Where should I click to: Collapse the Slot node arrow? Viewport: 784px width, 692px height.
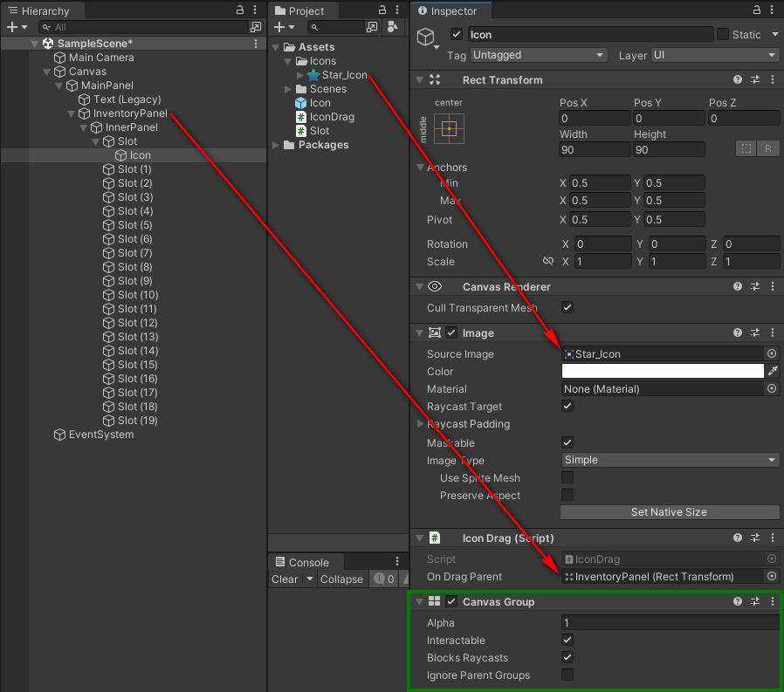pos(96,142)
